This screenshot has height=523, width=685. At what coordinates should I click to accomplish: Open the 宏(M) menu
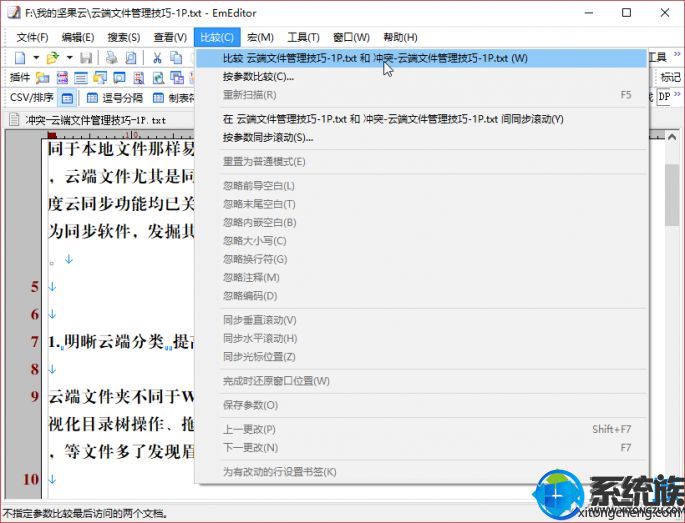click(260, 38)
